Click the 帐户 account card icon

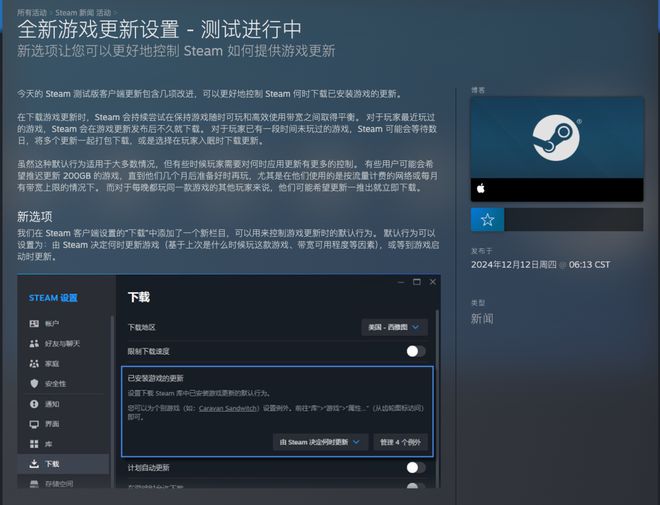pos(34,323)
